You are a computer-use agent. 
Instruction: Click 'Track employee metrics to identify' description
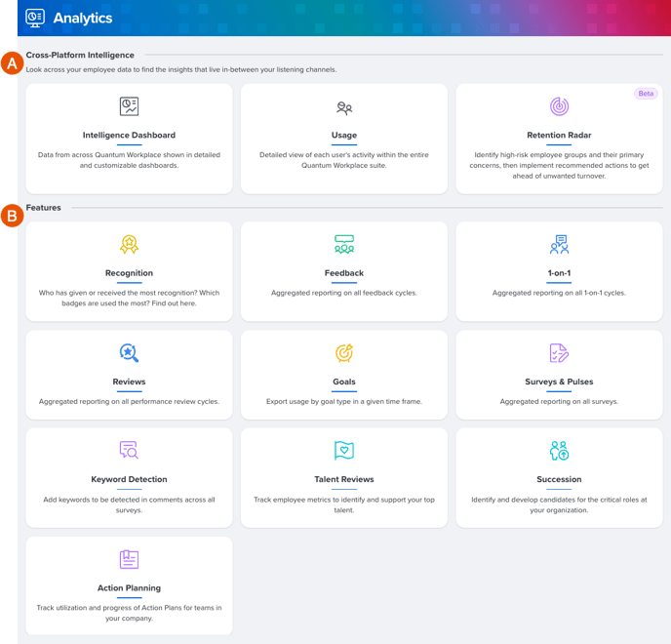tap(344, 504)
